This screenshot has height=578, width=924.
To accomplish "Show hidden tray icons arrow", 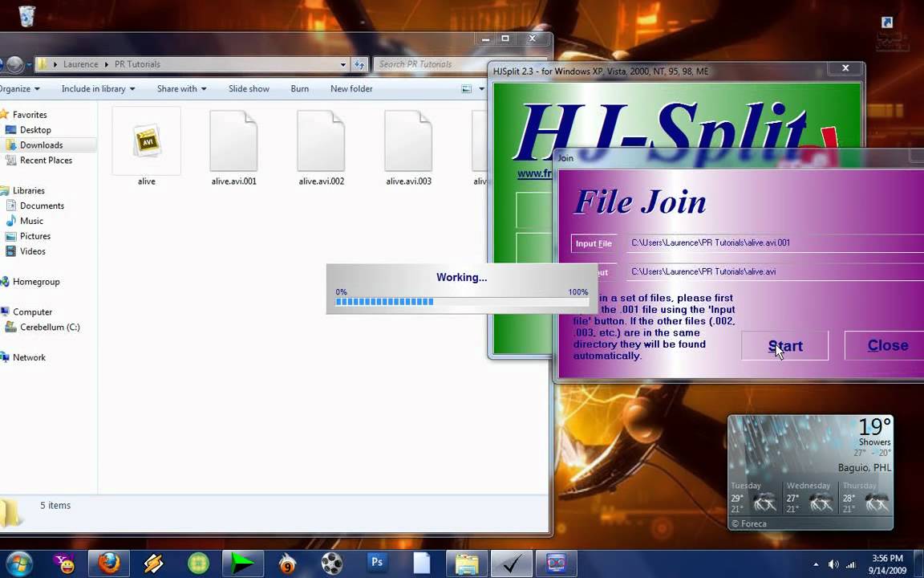I will [x=816, y=564].
